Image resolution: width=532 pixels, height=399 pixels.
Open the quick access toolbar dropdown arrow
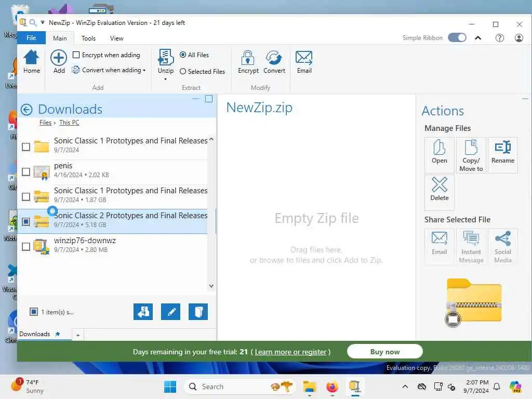43,23
